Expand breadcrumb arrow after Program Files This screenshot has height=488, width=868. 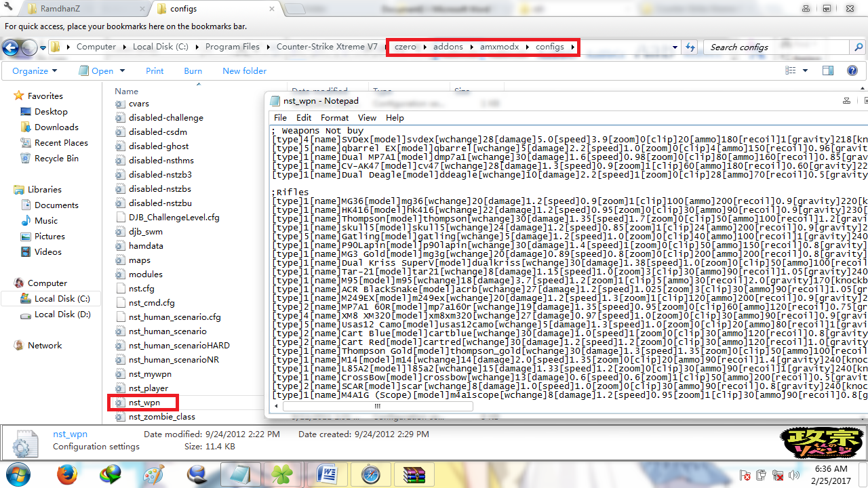tap(268, 47)
